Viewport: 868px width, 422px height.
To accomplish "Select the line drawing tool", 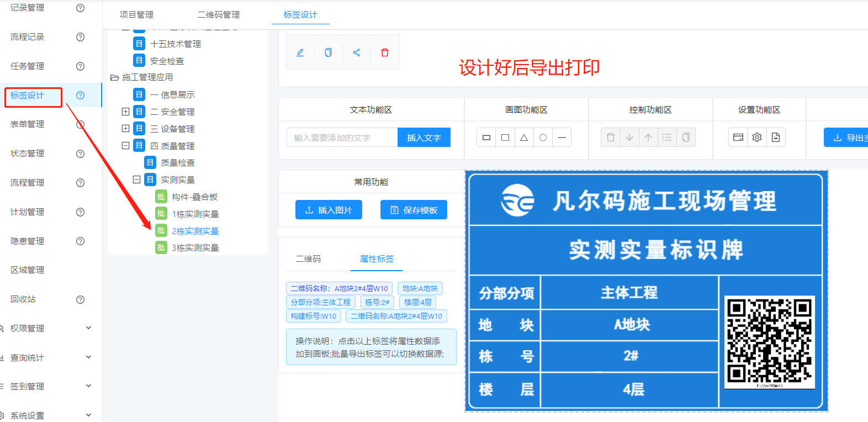I will (562, 138).
